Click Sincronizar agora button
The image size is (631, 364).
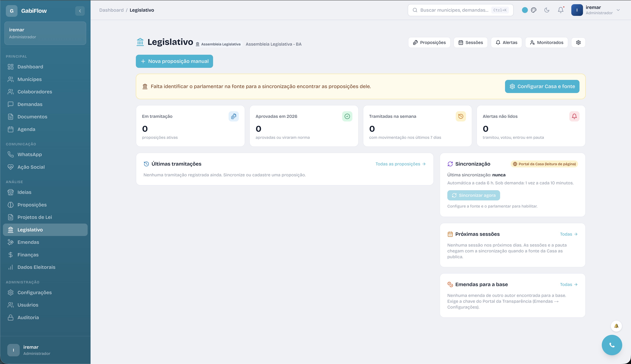click(474, 195)
